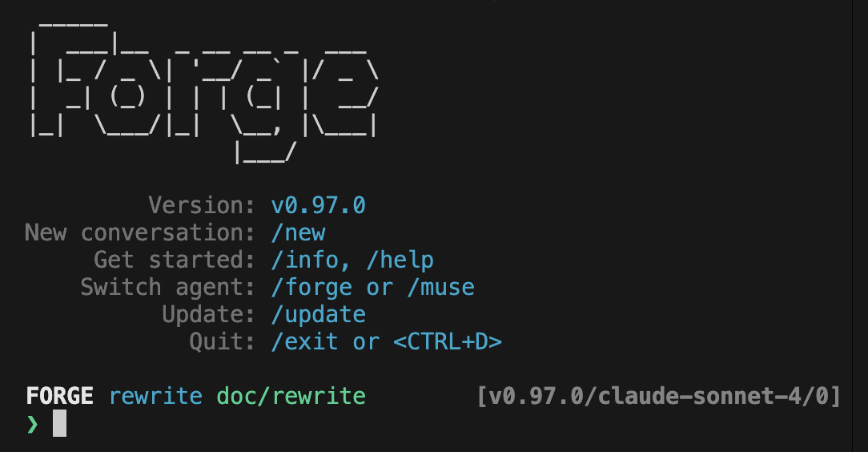Viewport: 868px width, 452px height.
Task: Click the green prompt chevron symbol
Action: (33, 424)
